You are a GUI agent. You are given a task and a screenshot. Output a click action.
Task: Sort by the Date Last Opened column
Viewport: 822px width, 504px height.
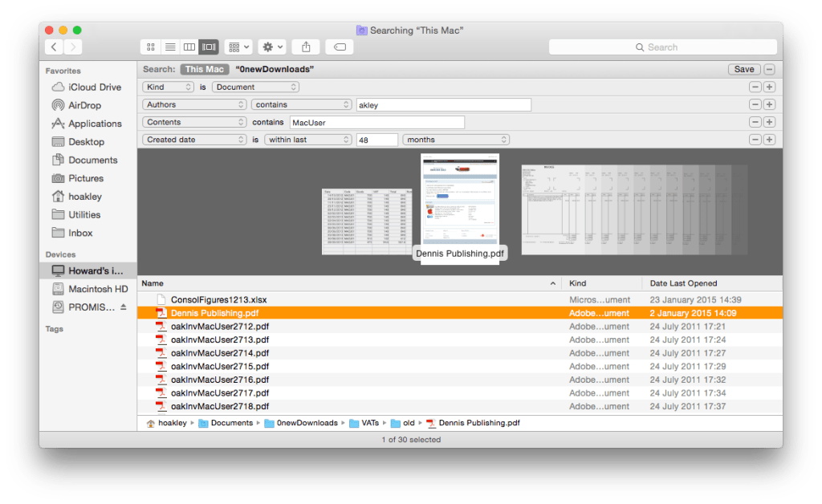[683, 283]
